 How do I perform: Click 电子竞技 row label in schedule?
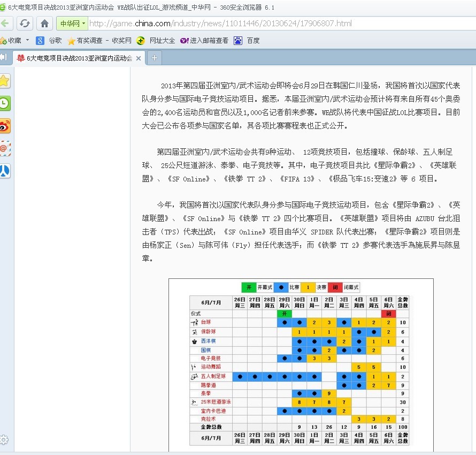point(211,358)
